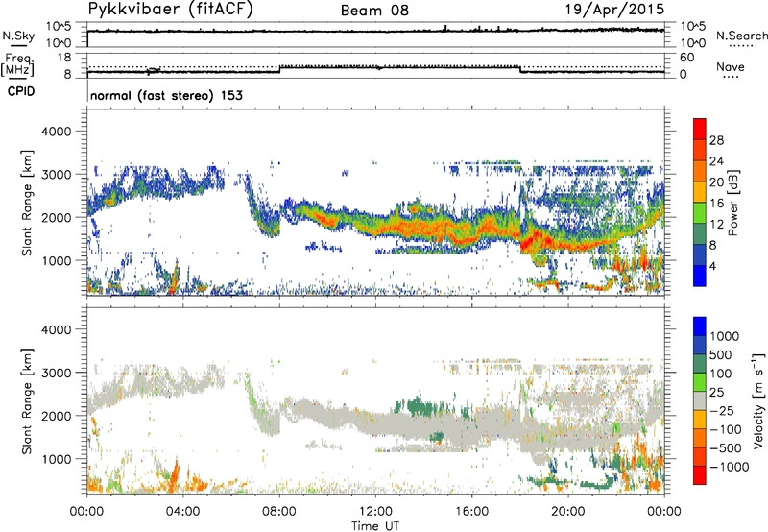Select velocity panel's "Slant Range [km]" label
Viewport: 768px width, 532px height.
click(27, 401)
